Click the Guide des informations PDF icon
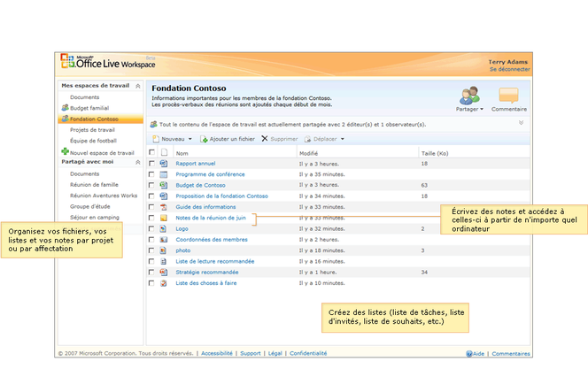The height and width of the screenshot is (392, 588). [x=164, y=206]
